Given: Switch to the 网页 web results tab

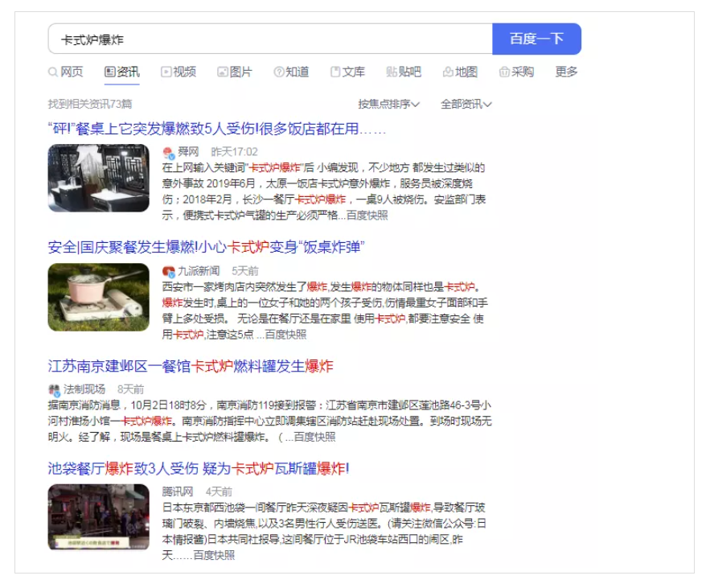Looking at the screenshot, I should (x=66, y=72).
